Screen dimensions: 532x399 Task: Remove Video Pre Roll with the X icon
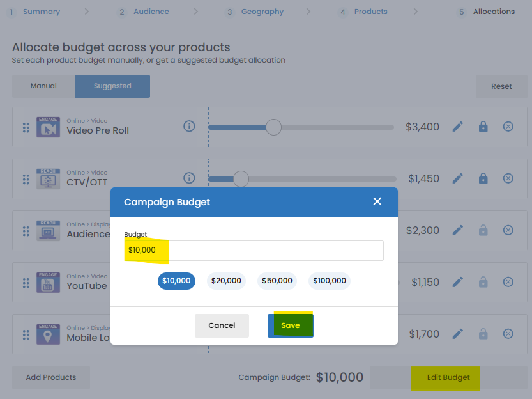click(508, 127)
